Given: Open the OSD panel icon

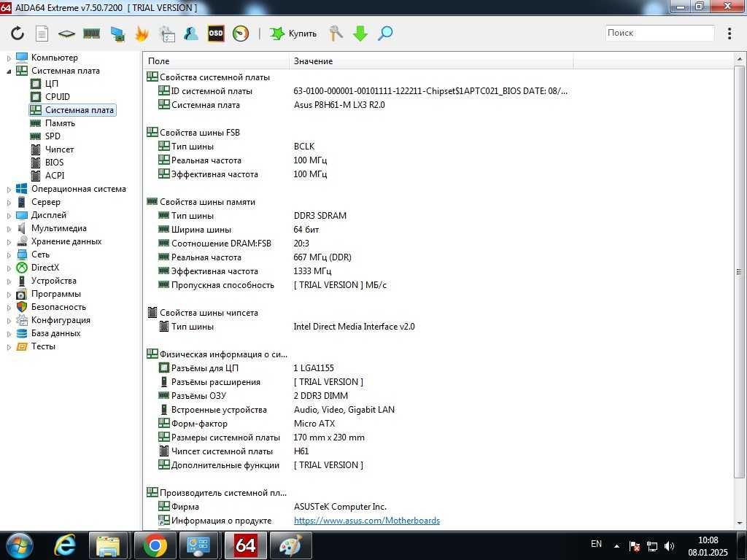Looking at the screenshot, I should coord(216,34).
